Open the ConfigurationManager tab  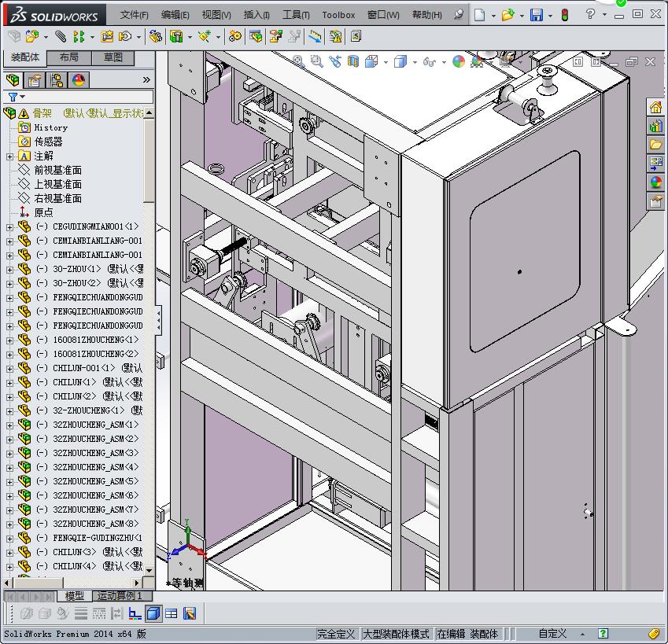56,80
